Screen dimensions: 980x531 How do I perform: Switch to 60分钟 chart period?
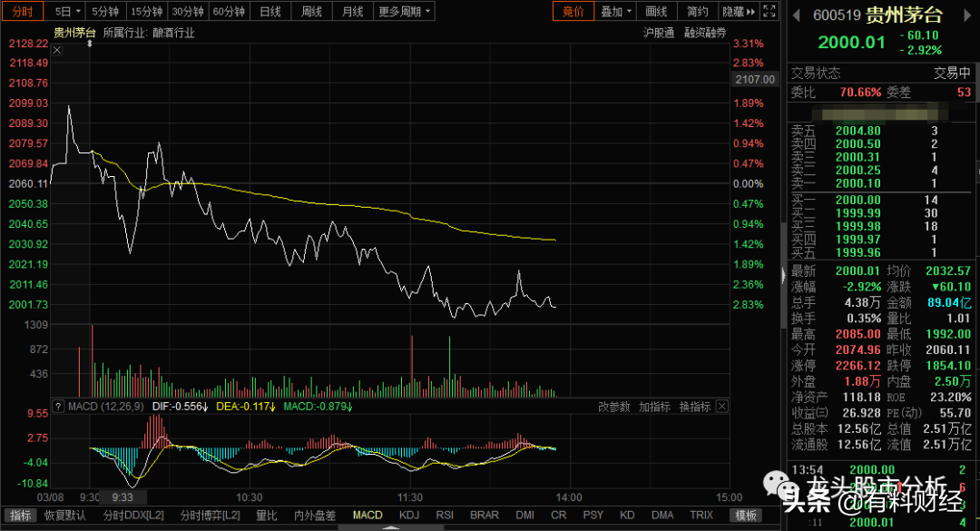click(x=229, y=11)
